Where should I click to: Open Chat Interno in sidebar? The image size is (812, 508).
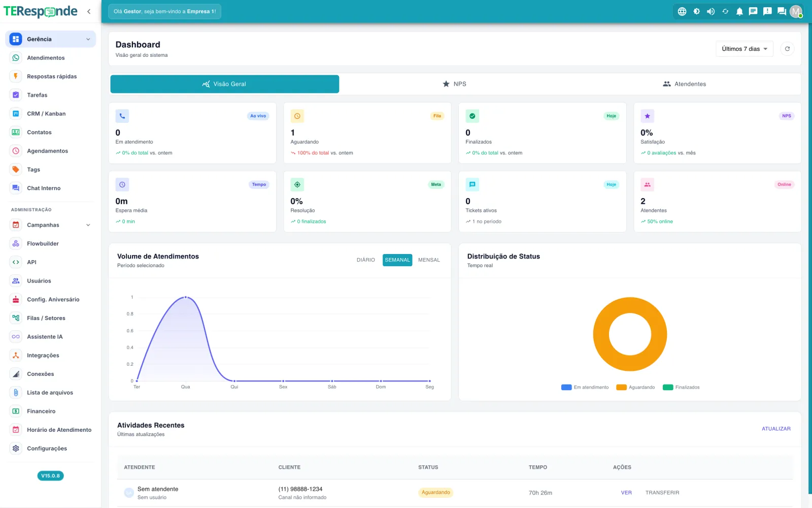pos(50,188)
